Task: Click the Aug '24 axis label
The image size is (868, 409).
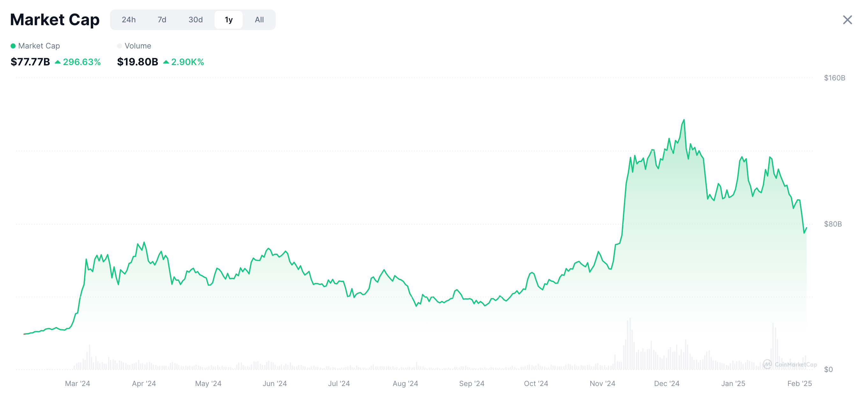Action: click(405, 383)
